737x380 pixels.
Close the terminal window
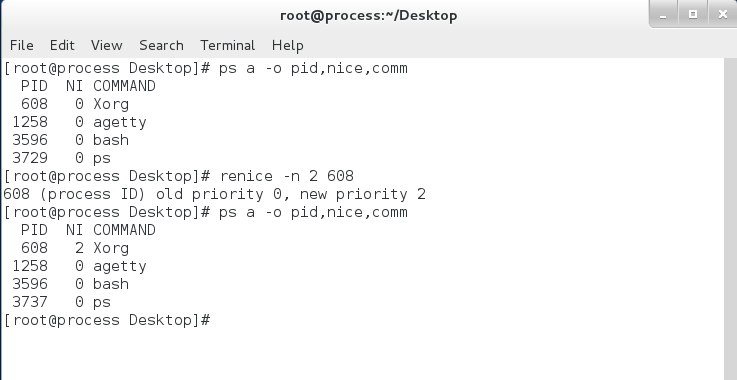[x=722, y=14]
